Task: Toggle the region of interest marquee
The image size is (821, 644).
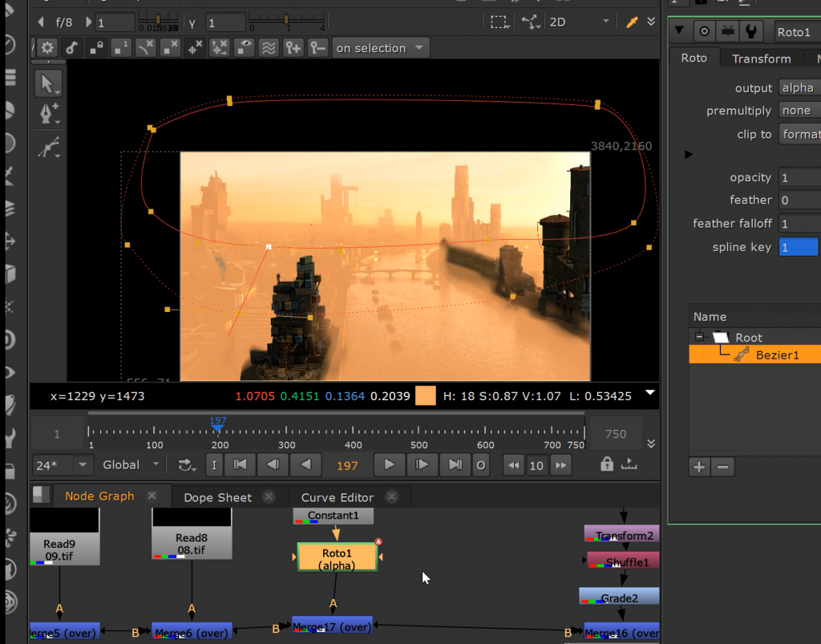Action: [x=498, y=22]
